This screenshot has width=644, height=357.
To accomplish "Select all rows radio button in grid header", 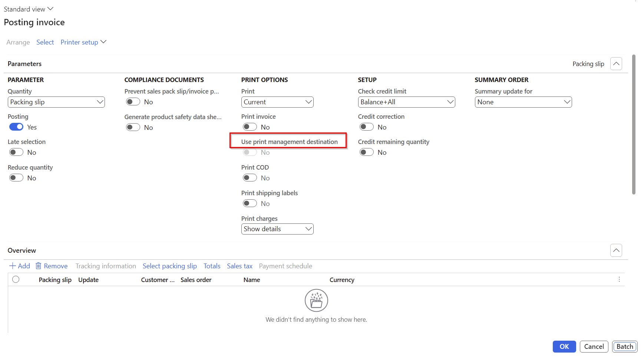I will pos(16,279).
